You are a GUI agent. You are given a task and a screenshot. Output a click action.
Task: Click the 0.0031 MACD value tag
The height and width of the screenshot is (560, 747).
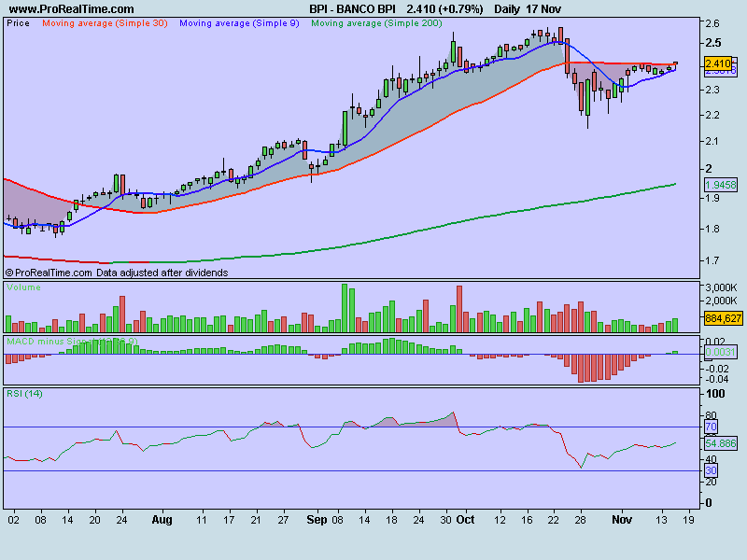[x=720, y=352]
